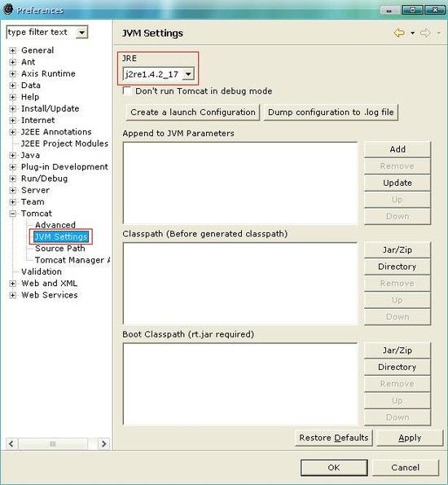Select the Validation preference page
Screen dimensions: 448x485
(x=41, y=271)
